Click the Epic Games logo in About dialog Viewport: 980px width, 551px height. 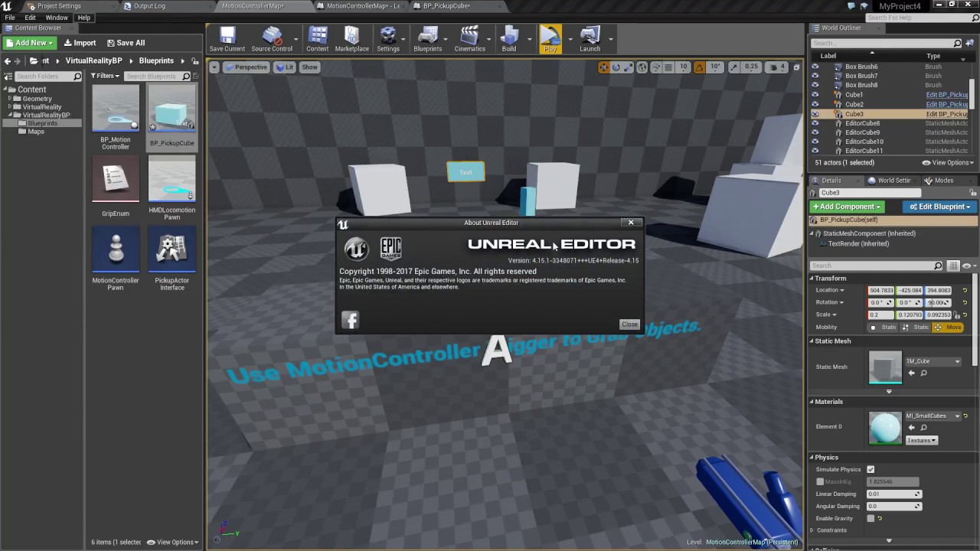[x=390, y=248]
